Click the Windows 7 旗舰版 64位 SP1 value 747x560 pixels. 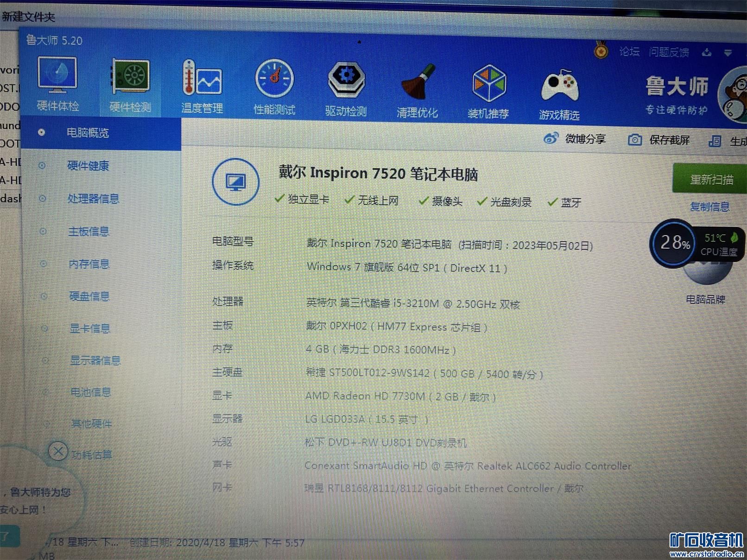click(407, 267)
